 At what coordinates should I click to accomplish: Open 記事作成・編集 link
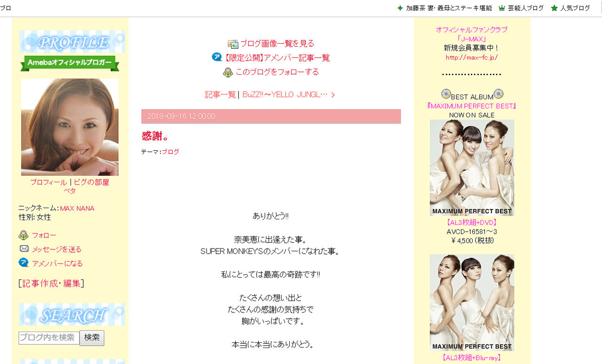pyautogui.click(x=51, y=283)
